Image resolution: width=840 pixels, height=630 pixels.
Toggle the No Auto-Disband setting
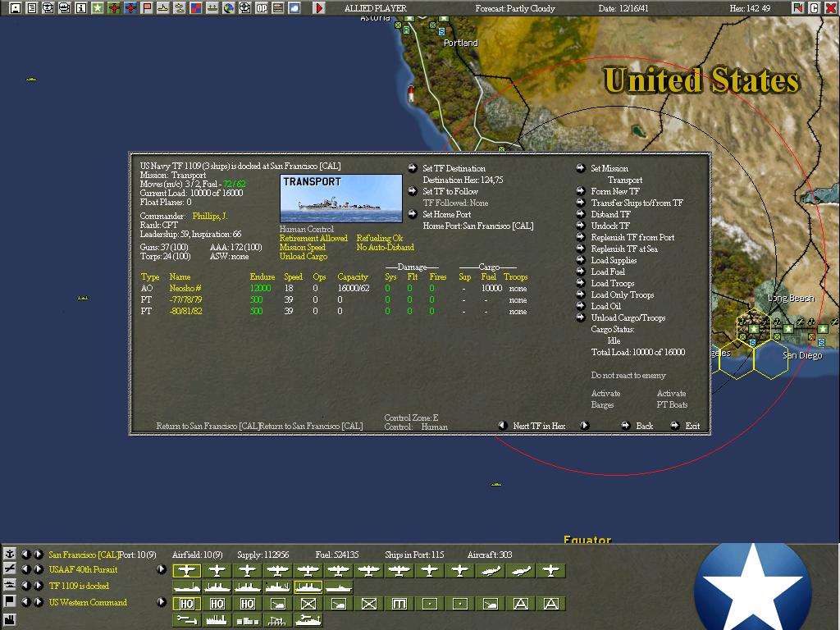[385, 248]
